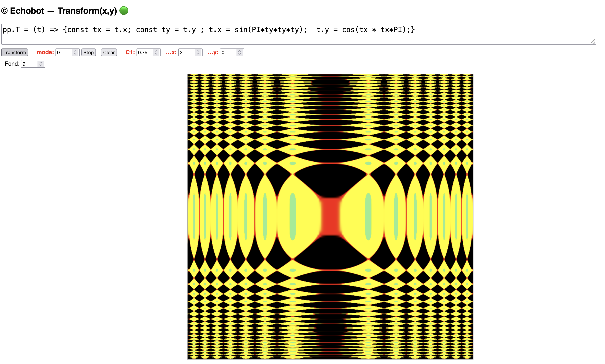Click the Transform button
605x364 pixels.
(x=14, y=52)
